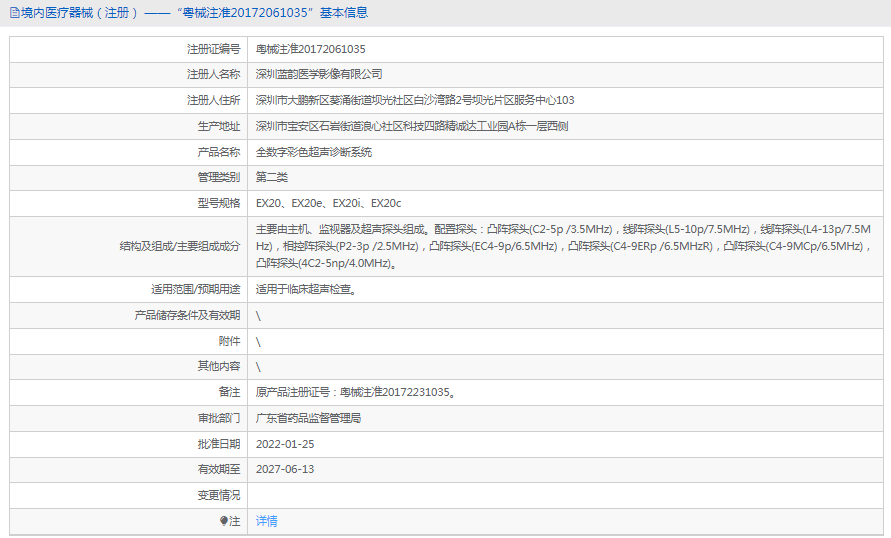
Task: Click expiry date 2027-06-13
Action: [x=285, y=469]
